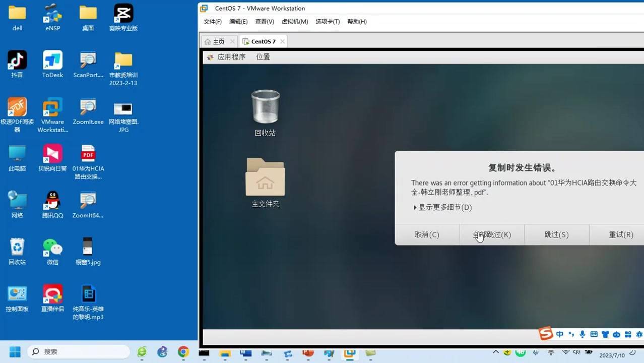This screenshot has height=363, width=644.
Task: Open the 应用程序 menu in CentOS
Action: click(231, 56)
